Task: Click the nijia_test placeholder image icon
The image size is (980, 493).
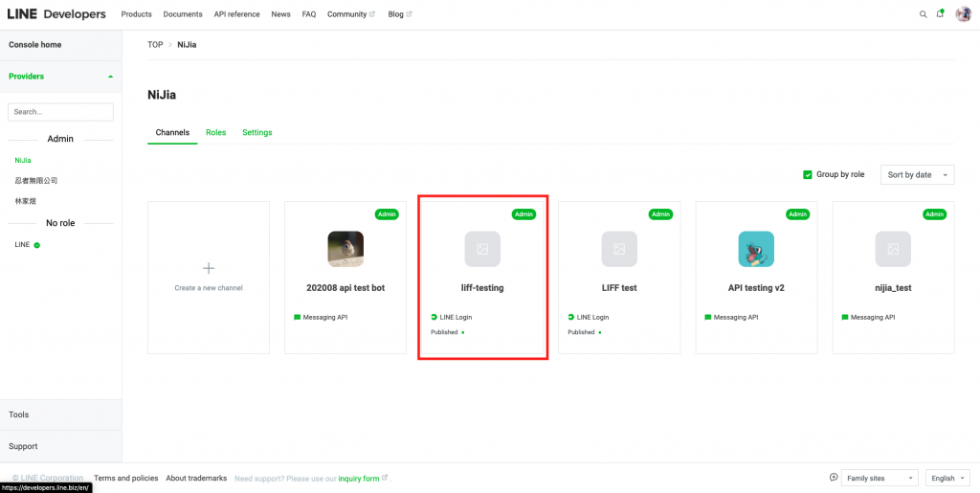Action: click(893, 249)
